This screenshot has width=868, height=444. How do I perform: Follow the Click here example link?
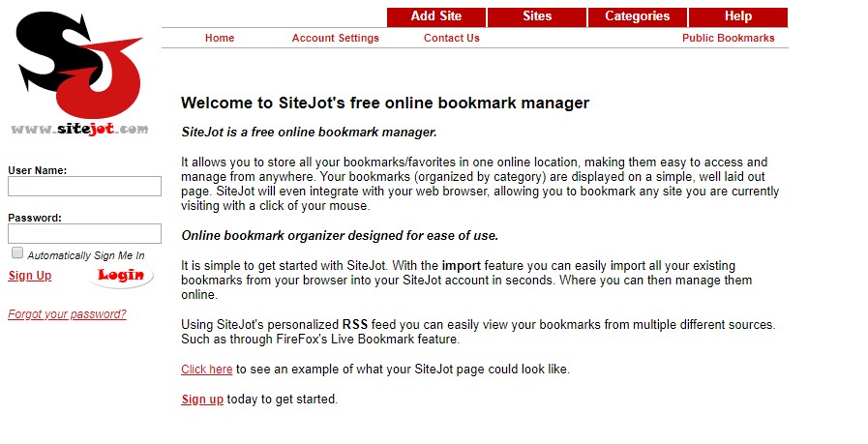(x=206, y=370)
